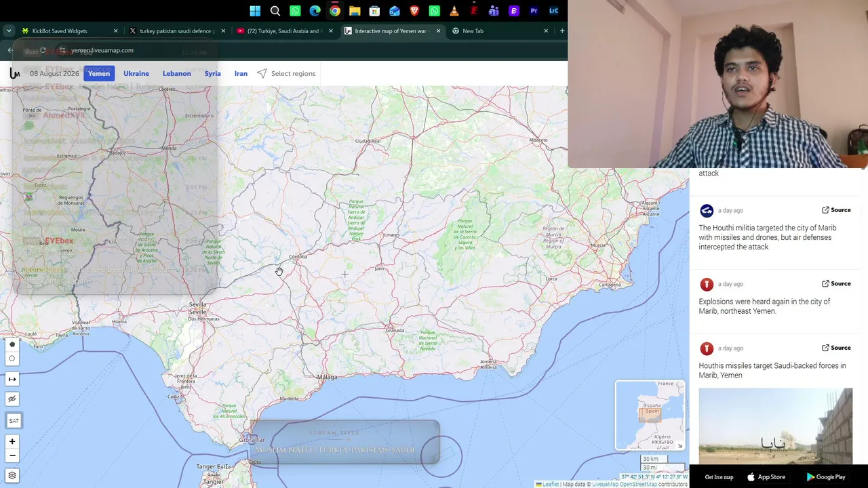Open the 08 August 2026 date picker
Image resolution: width=868 pixels, height=488 pixels.
[x=54, y=73]
